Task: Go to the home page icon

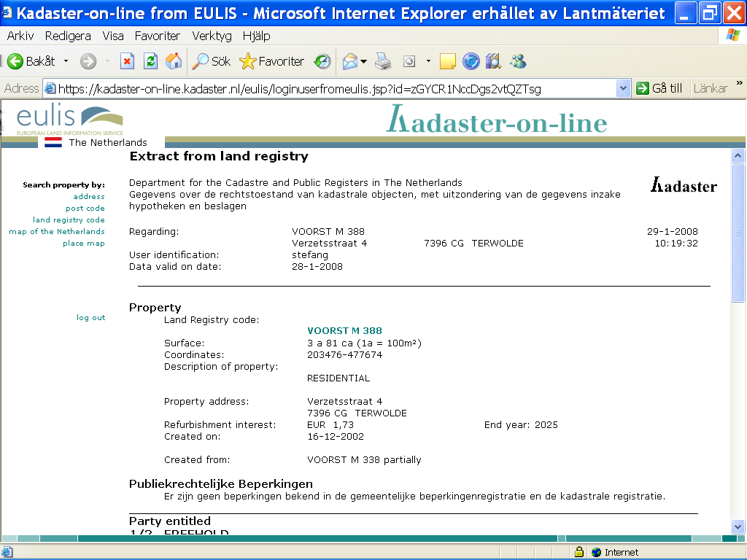Action: pos(174,61)
